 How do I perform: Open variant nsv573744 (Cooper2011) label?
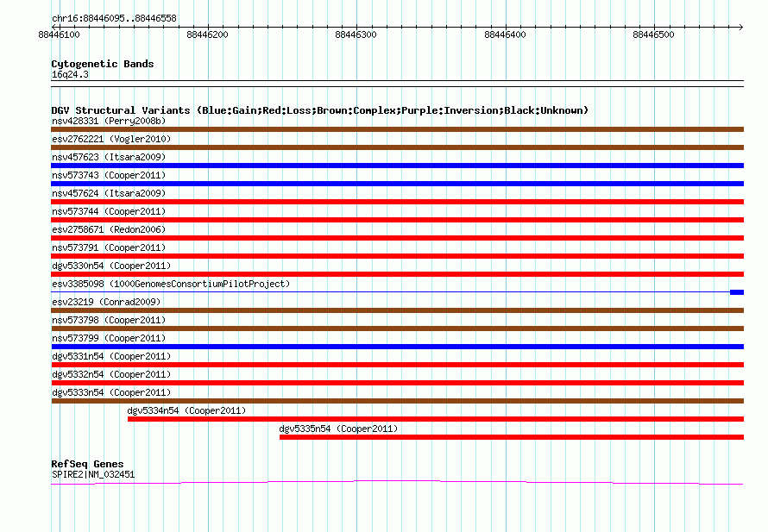point(109,211)
